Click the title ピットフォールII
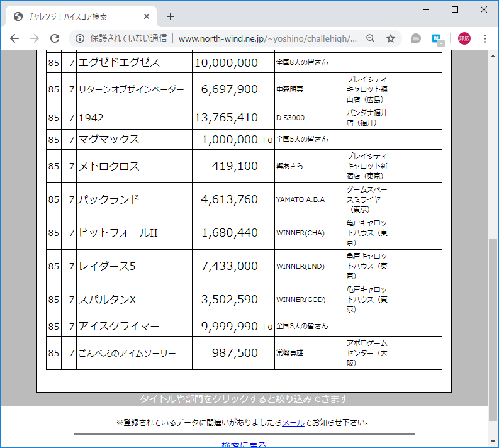This screenshot has width=499, height=448. click(118, 233)
